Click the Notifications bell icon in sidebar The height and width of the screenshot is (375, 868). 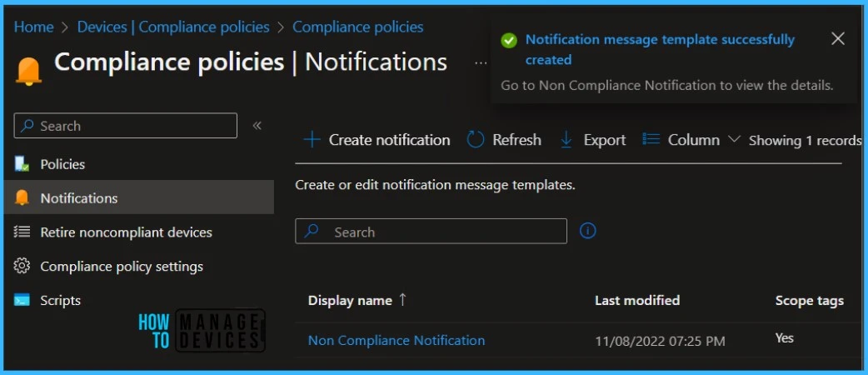22,197
